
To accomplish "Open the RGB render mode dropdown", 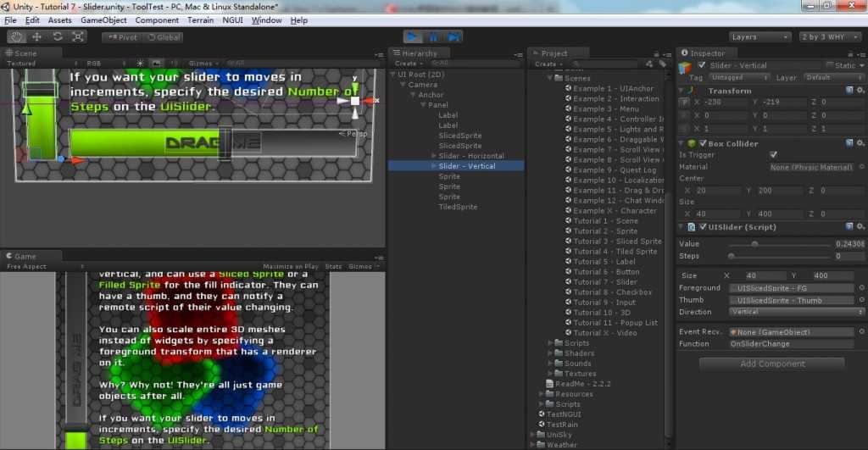I will click(x=105, y=64).
